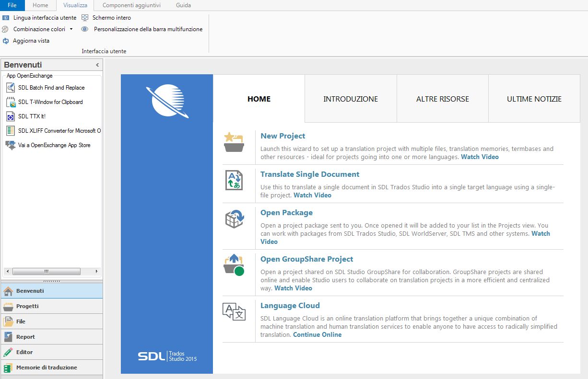588x379 pixels.
Task: Click the scrollbar left arrow in App OpenExchange
Action: click(x=7, y=271)
